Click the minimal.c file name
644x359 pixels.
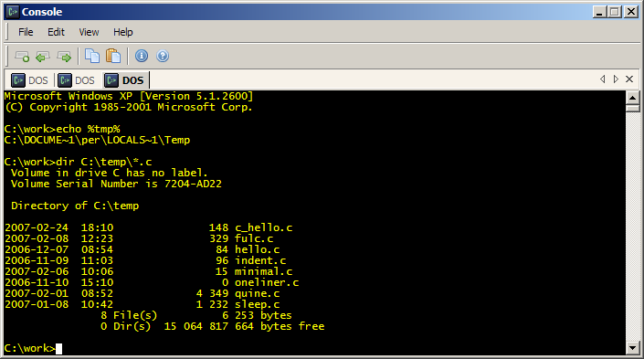pos(263,271)
